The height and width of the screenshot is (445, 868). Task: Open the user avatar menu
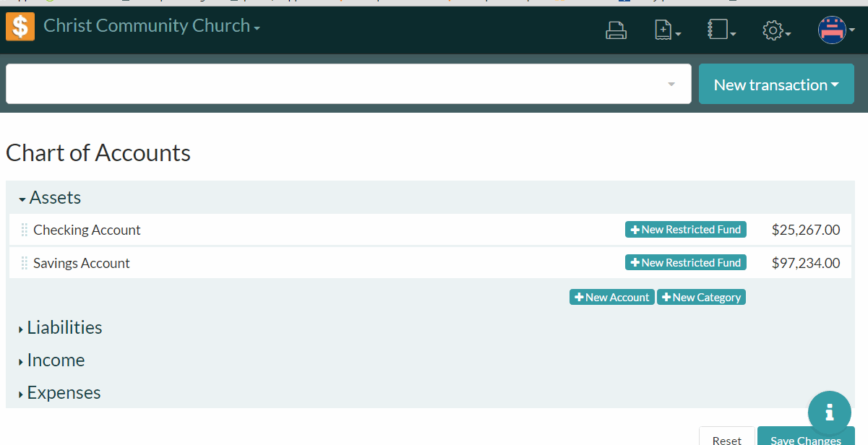pos(835,30)
